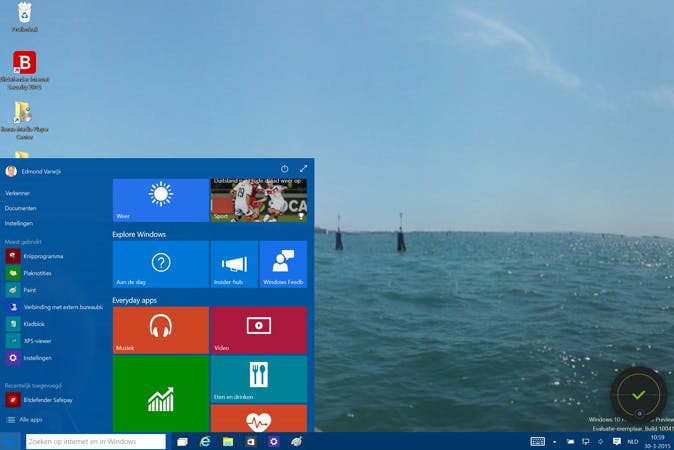Open the Store from the taskbar
Screen dimensions: 674x450
pyautogui.click(x=251, y=442)
